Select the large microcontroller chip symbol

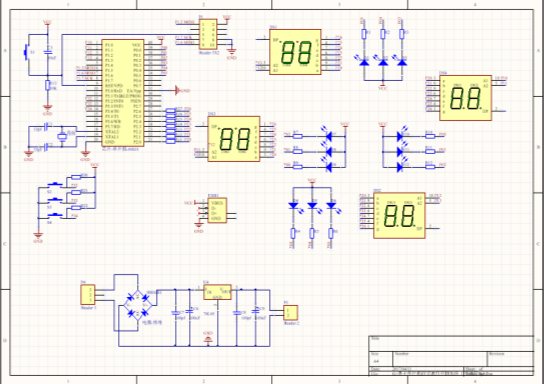pyautogui.click(x=122, y=93)
